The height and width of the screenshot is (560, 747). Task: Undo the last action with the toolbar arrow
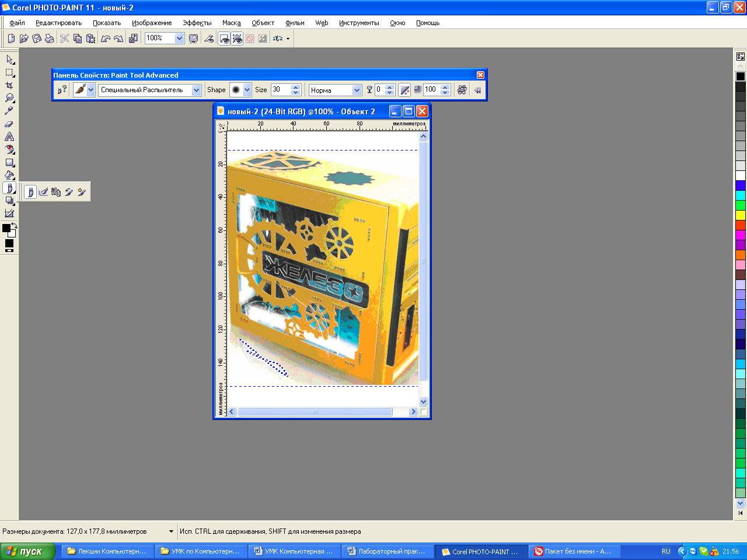(106, 38)
